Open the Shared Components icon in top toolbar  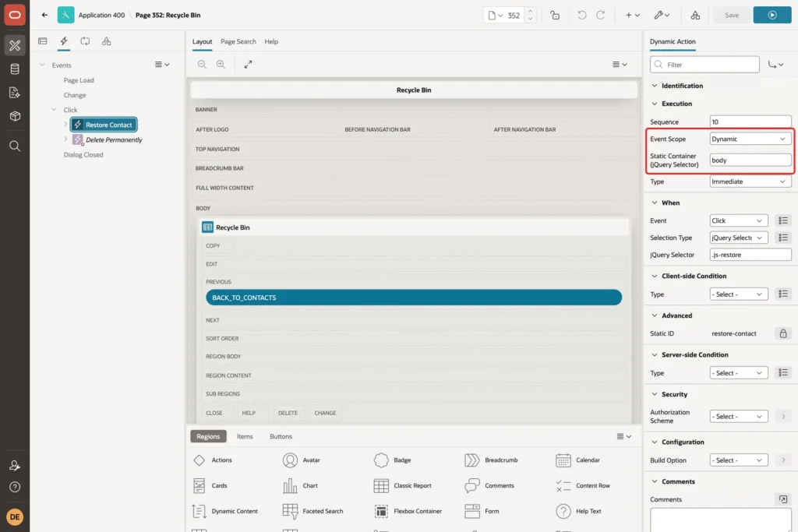695,16
